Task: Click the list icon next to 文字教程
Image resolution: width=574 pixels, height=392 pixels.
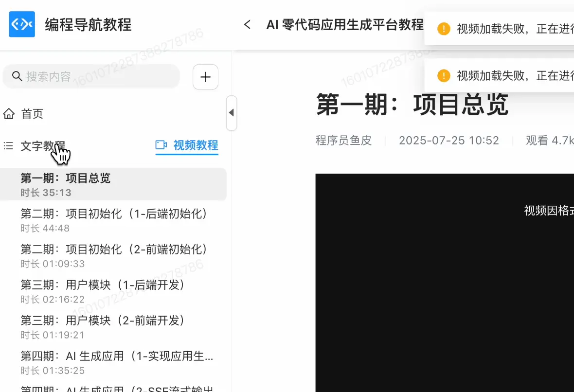Action: [x=8, y=145]
